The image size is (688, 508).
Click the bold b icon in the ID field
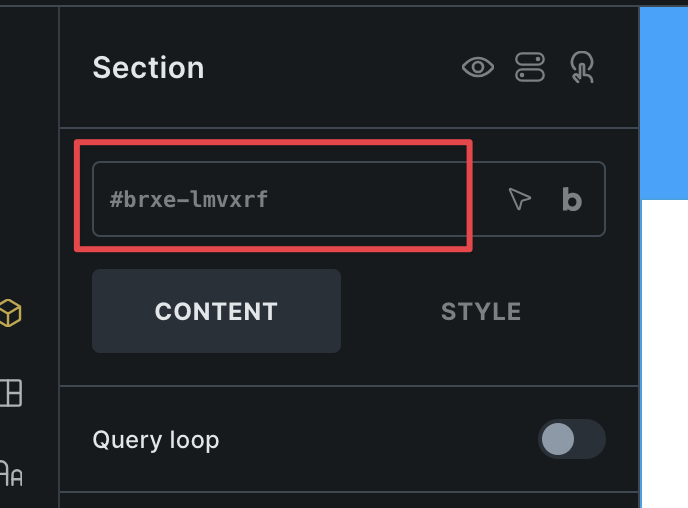572,199
